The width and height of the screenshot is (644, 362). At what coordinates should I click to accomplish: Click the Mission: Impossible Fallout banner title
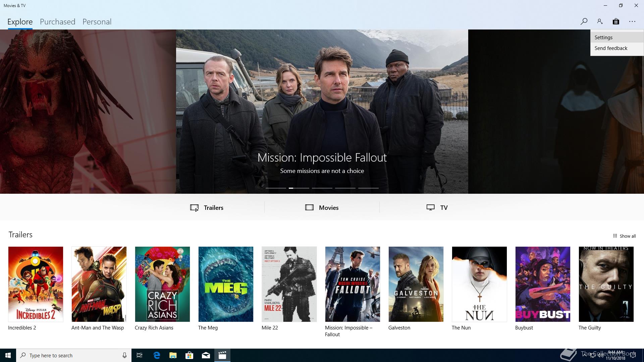click(x=322, y=158)
